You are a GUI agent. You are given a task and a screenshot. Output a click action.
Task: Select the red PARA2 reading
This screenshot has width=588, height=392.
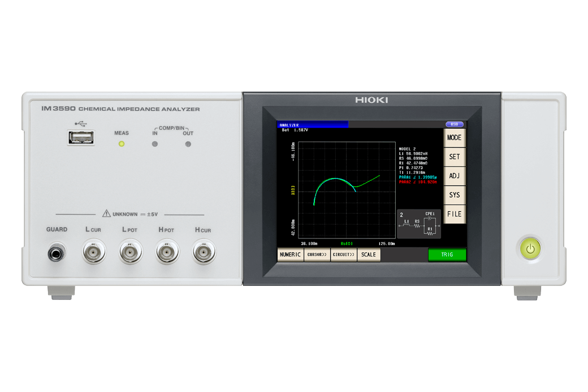(418, 182)
